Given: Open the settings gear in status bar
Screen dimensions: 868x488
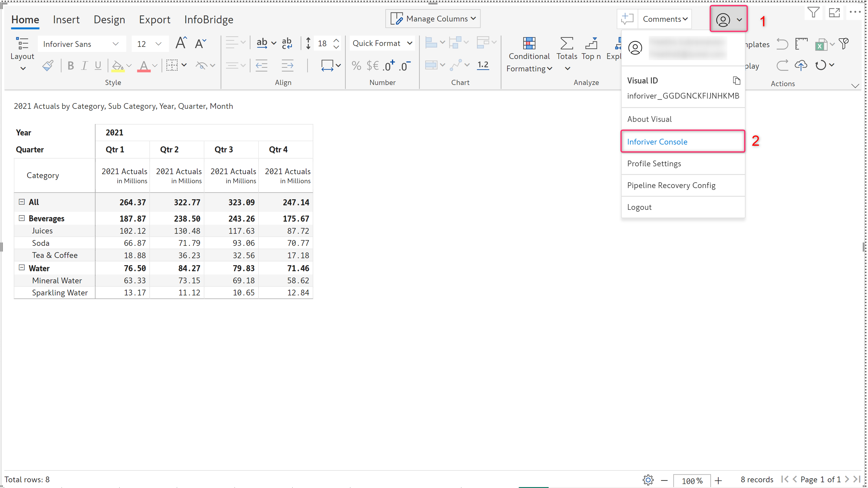Looking at the screenshot, I should (x=648, y=480).
